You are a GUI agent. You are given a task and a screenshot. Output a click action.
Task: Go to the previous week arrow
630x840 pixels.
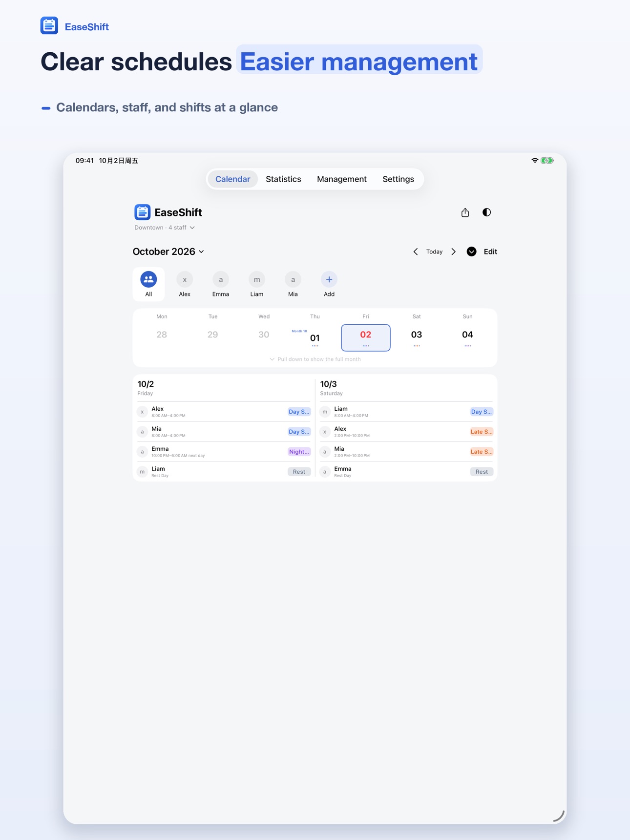tap(416, 252)
